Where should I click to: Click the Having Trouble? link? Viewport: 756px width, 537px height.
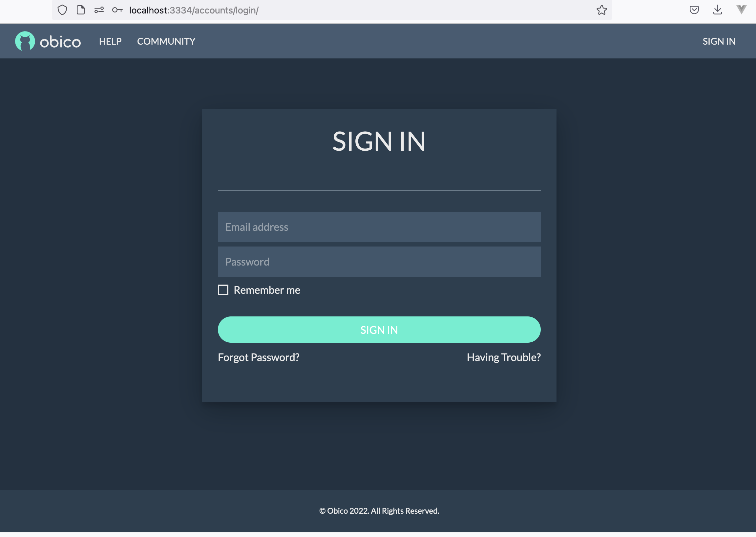pos(503,356)
